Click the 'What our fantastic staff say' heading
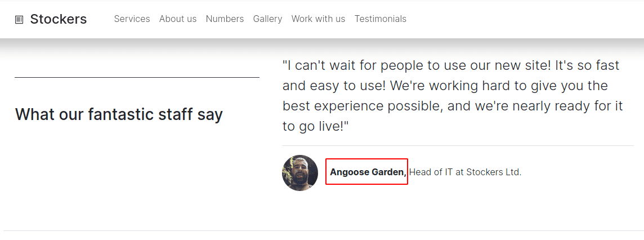 click(119, 114)
